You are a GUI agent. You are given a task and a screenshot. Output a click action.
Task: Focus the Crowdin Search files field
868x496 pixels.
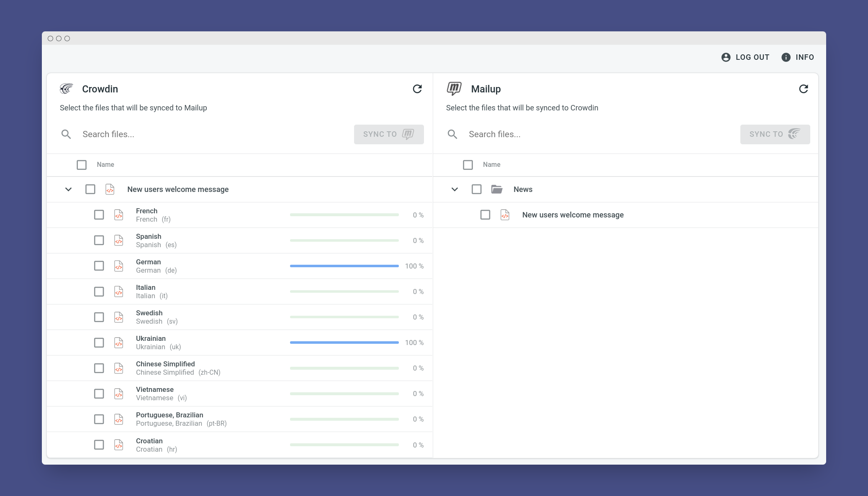(x=213, y=134)
